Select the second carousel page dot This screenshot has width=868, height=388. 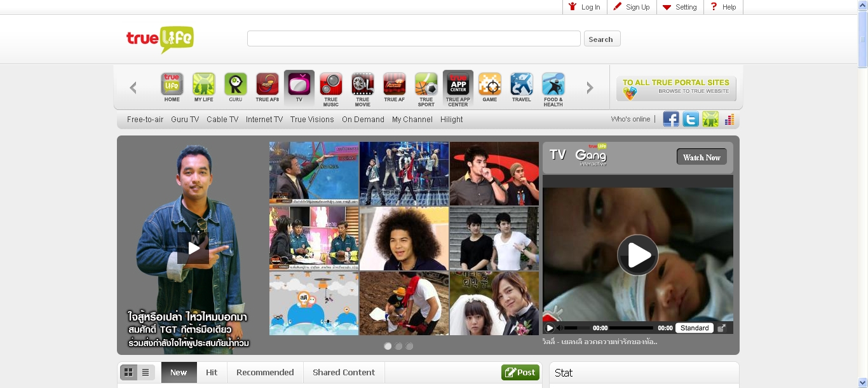[x=398, y=346]
